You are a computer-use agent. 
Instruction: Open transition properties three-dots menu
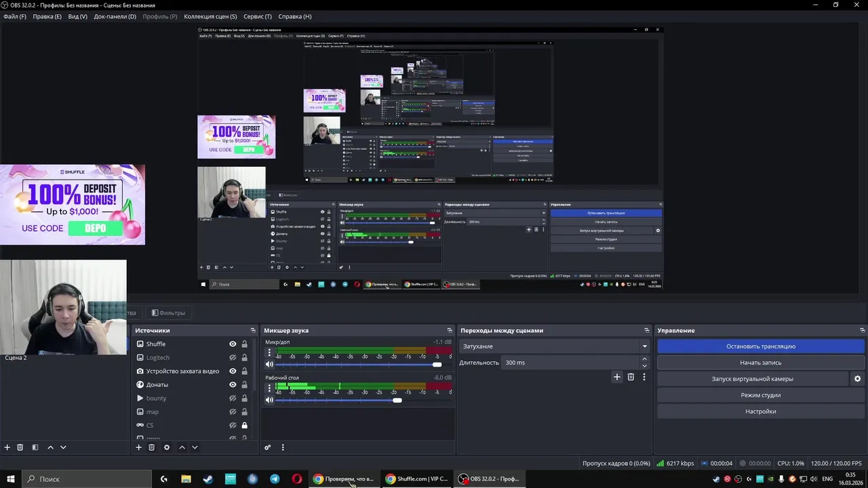[x=644, y=377]
